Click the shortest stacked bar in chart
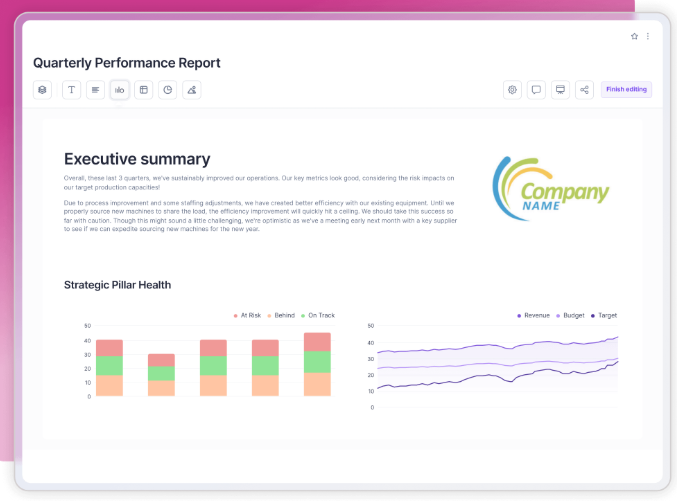 click(161, 375)
